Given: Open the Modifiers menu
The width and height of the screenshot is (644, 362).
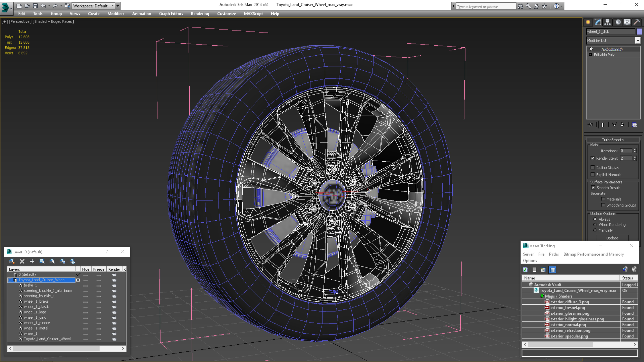Looking at the screenshot, I should click(116, 14).
